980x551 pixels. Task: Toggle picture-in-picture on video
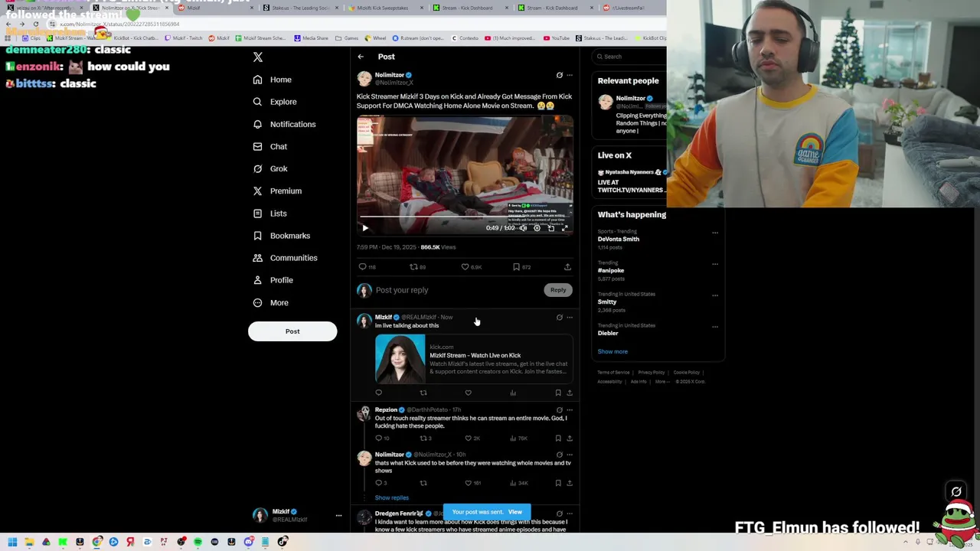[x=550, y=228]
